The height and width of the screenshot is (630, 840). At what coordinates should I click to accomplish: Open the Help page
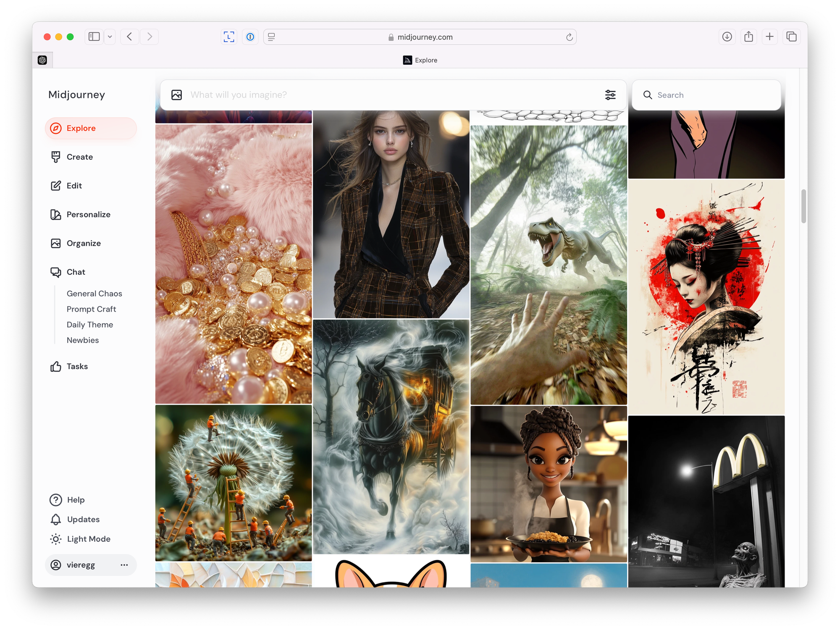(76, 499)
